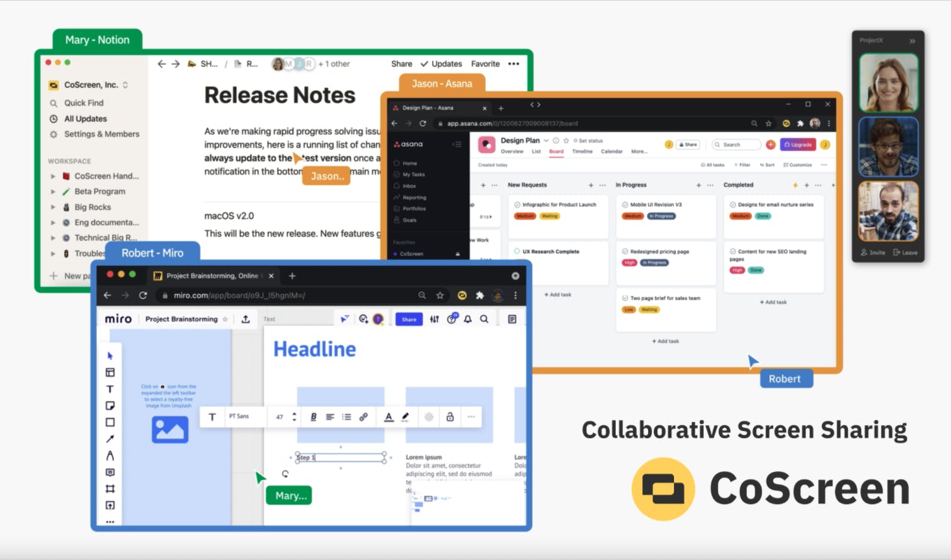Expand the Beta Program page in Notion
This screenshot has height=560, width=951.
pos(53,192)
